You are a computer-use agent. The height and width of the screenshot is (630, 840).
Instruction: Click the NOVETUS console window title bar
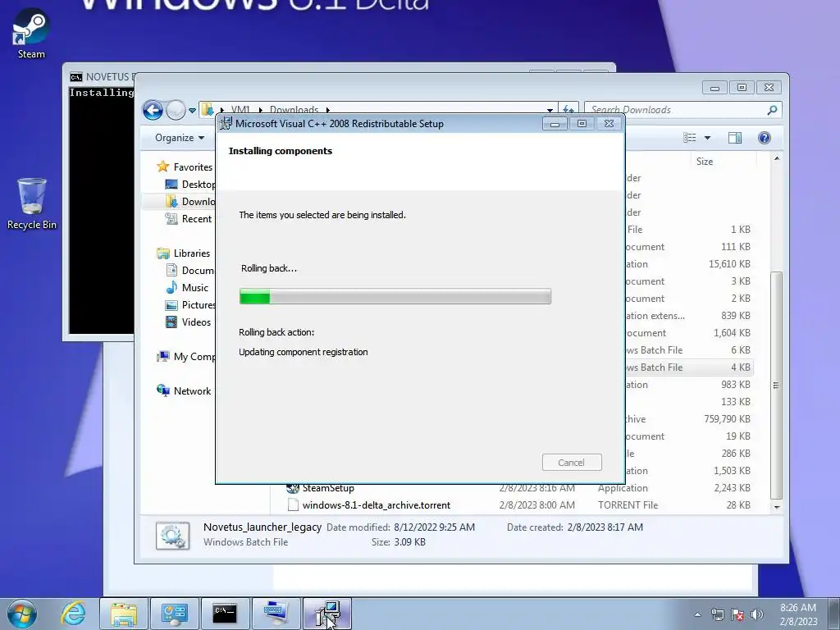coord(102,76)
